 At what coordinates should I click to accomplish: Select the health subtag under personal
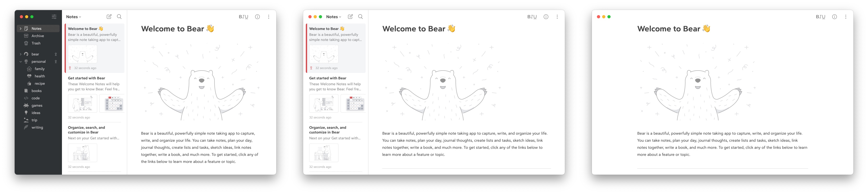(x=39, y=76)
